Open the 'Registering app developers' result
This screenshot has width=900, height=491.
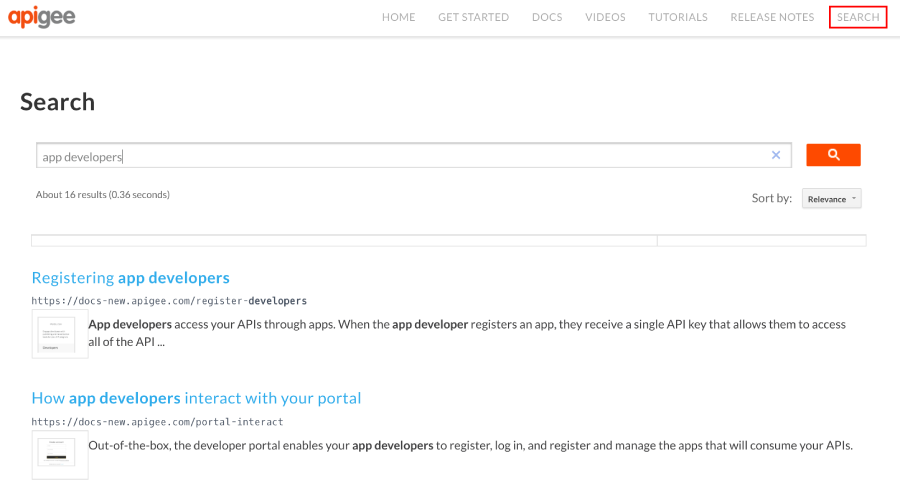click(x=130, y=278)
